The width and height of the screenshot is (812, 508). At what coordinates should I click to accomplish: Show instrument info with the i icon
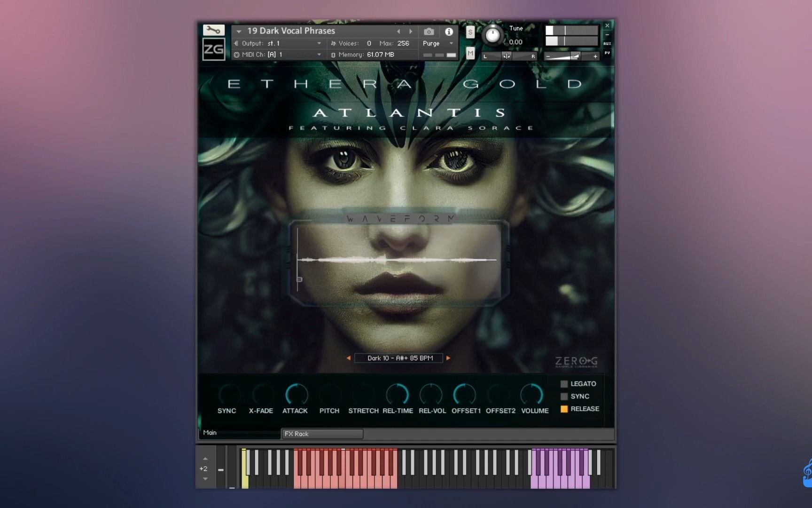449,32
